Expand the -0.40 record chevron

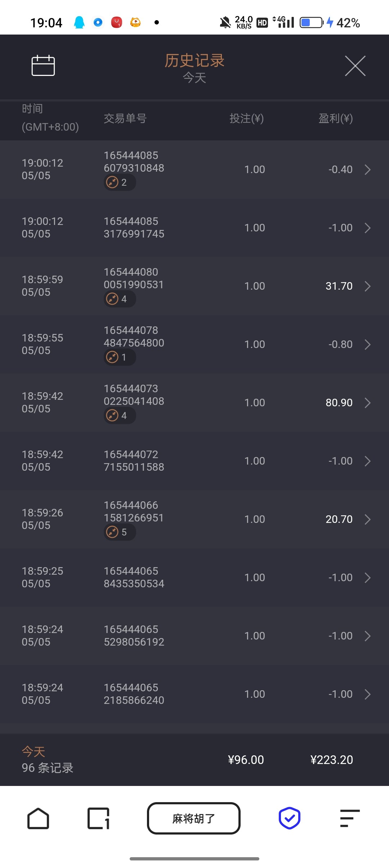[x=367, y=170]
